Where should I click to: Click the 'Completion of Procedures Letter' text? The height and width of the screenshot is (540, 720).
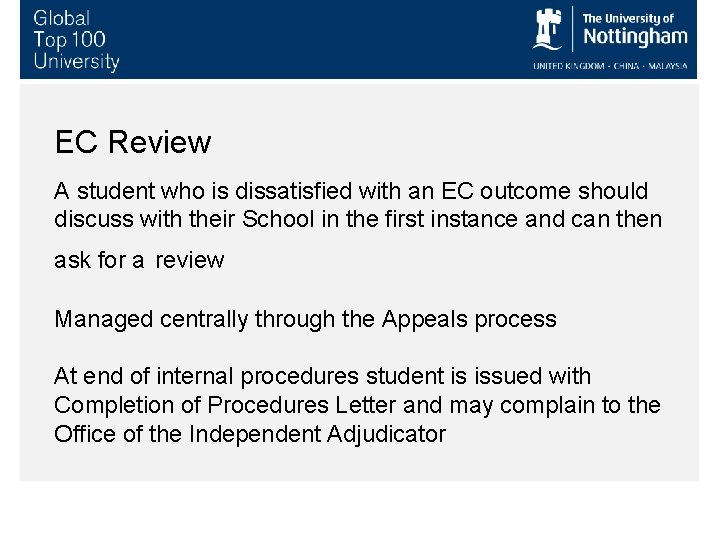click(225, 405)
